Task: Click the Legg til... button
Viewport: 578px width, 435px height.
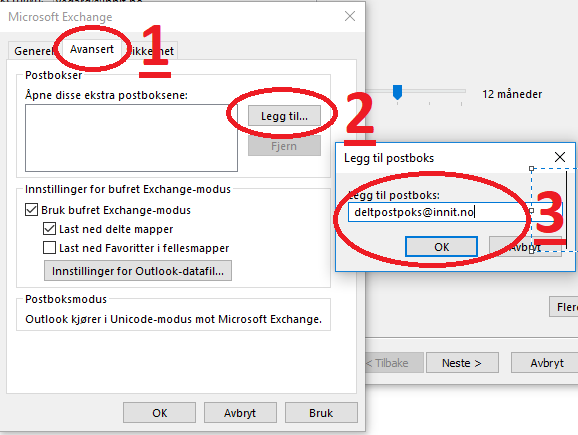Action: point(284,116)
